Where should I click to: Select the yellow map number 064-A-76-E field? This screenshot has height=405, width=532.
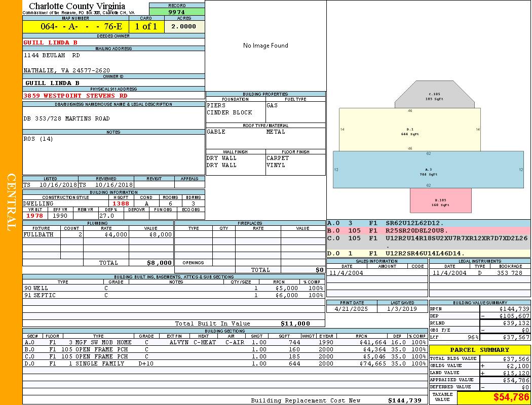pyautogui.click(x=75, y=26)
